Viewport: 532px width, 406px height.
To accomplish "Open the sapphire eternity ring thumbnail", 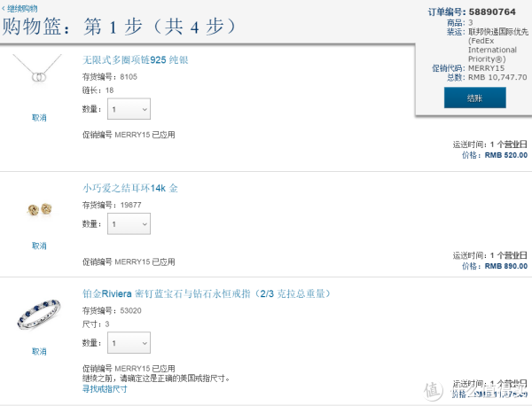I will click(39, 315).
